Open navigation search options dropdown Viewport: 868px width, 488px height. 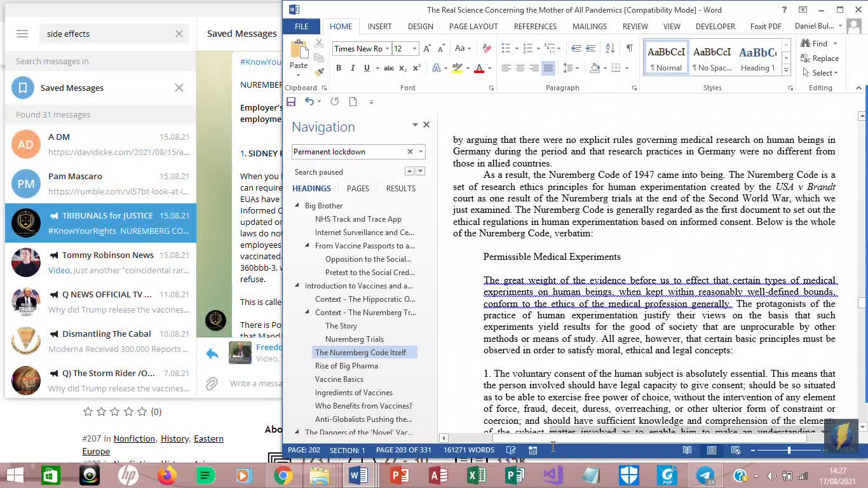pyautogui.click(x=421, y=152)
